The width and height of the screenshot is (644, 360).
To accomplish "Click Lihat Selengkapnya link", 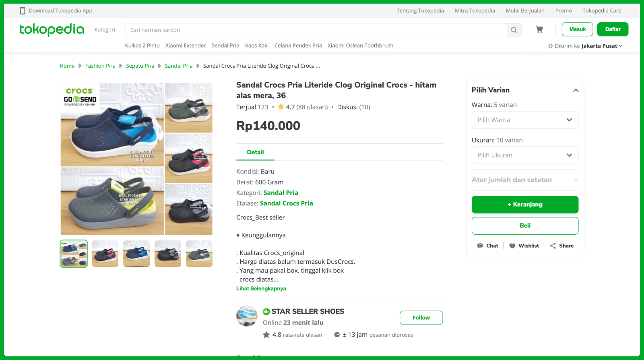I will 261,289.
